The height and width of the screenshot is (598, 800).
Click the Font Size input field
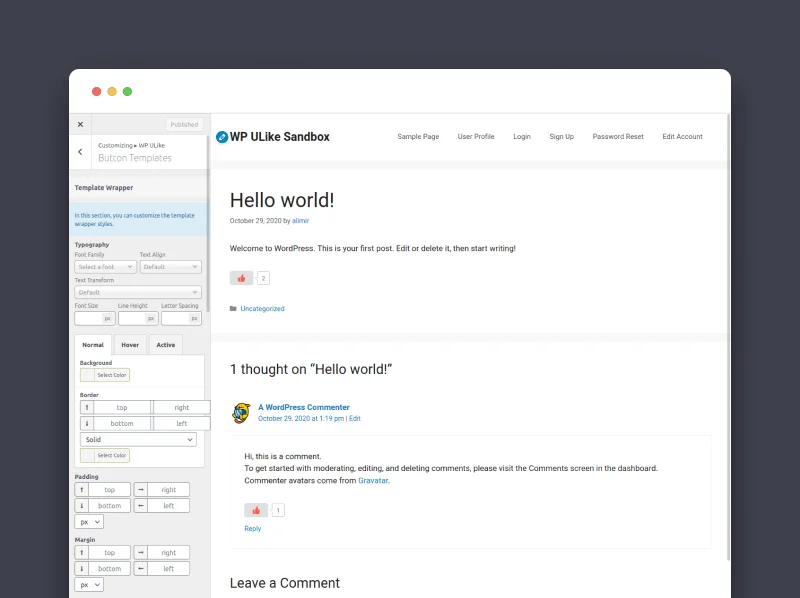pyautogui.click(x=88, y=318)
